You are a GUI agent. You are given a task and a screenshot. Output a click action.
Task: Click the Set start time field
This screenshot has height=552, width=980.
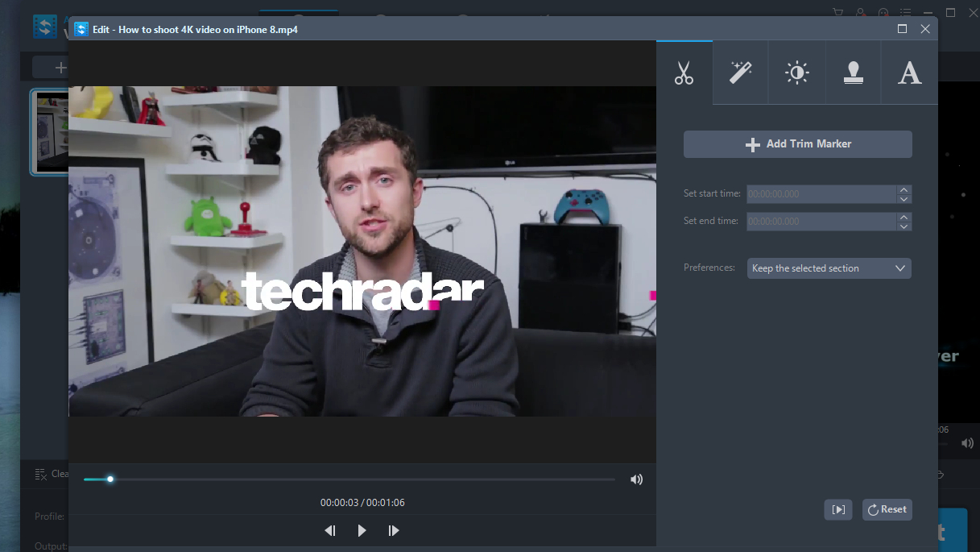point(821,194)
